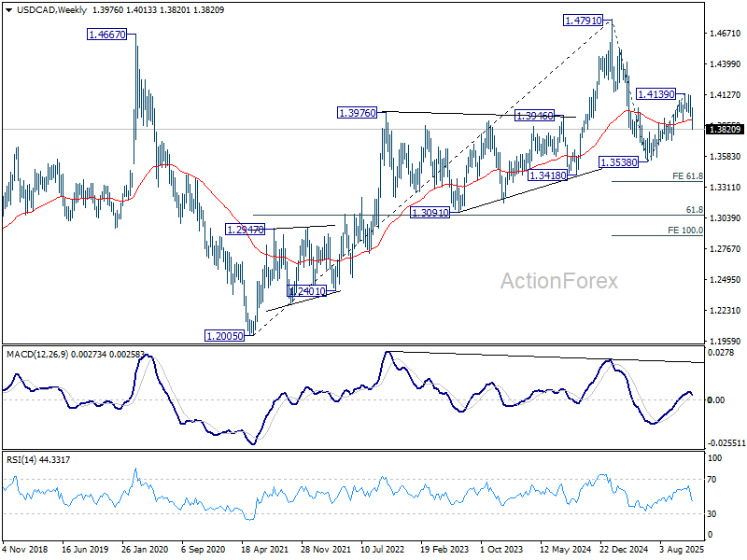The width and height of the screenshot is (747, 560).
Task: Select the 1.34180 price label
Action: tap(548, 175)
